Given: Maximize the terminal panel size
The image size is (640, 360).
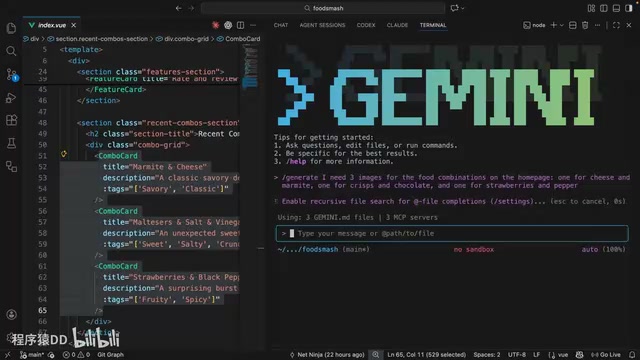Looking at the screenshot, I should pyautogui.click(x=616, y=25).
